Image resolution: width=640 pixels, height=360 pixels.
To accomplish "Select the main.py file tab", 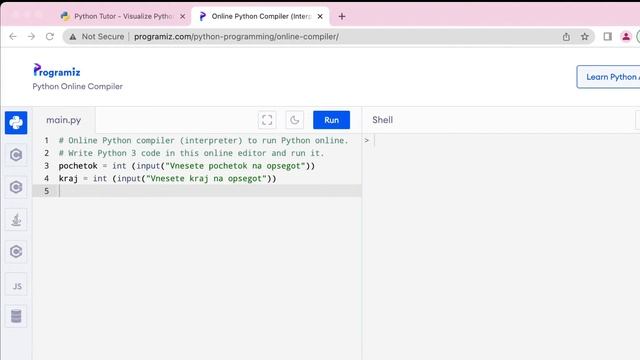I will pyautogui.click(x=64, y=120).
